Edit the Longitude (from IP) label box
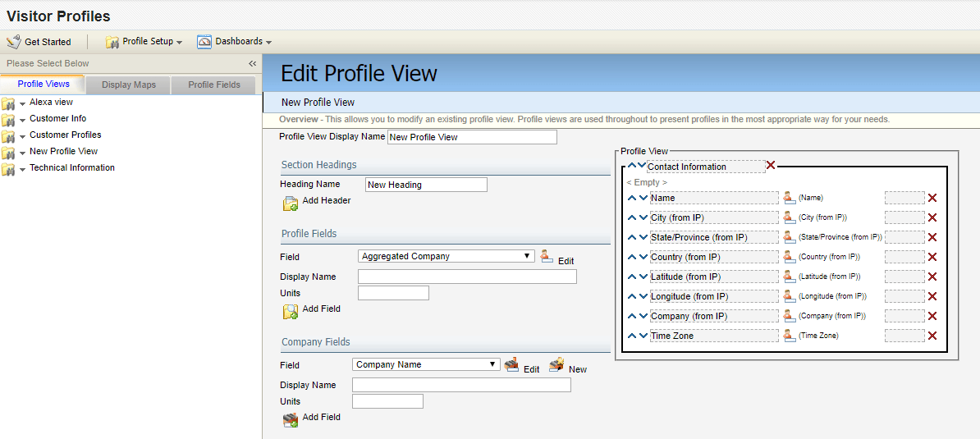 (x=714, y=296)
